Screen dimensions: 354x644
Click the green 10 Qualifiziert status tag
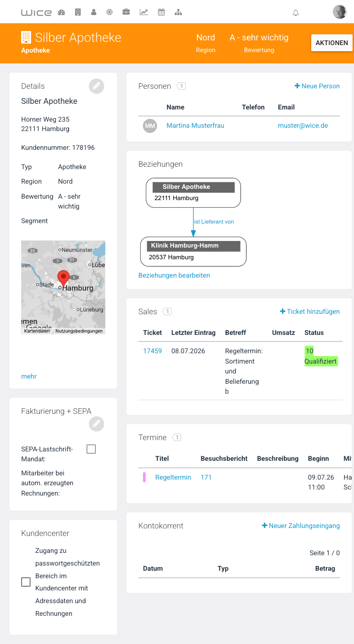321,356
